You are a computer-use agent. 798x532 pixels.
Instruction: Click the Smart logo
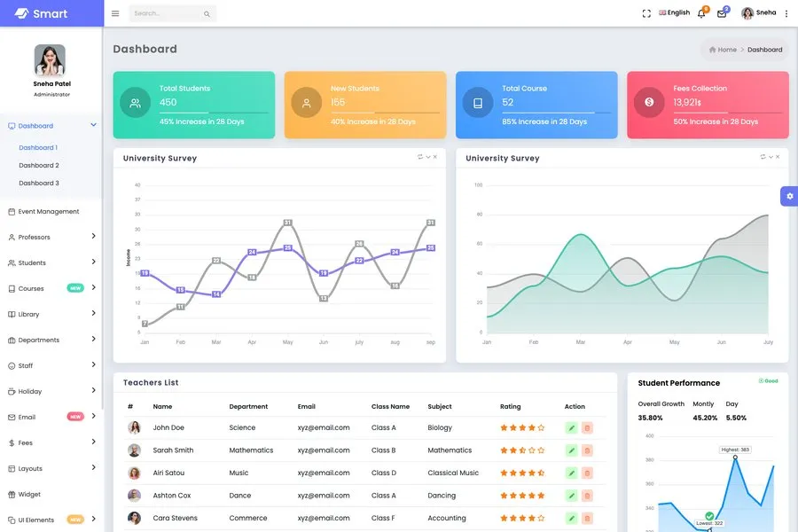tap(42, 13)
